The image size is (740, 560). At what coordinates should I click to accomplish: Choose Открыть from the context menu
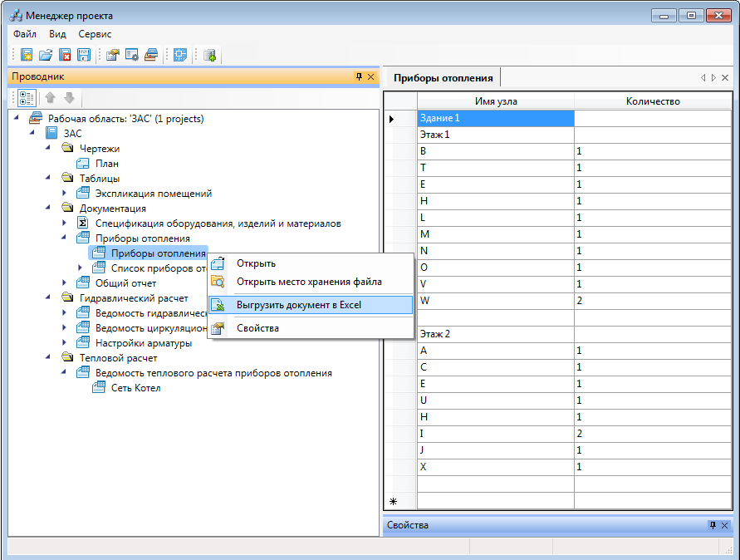coord(311,263)
